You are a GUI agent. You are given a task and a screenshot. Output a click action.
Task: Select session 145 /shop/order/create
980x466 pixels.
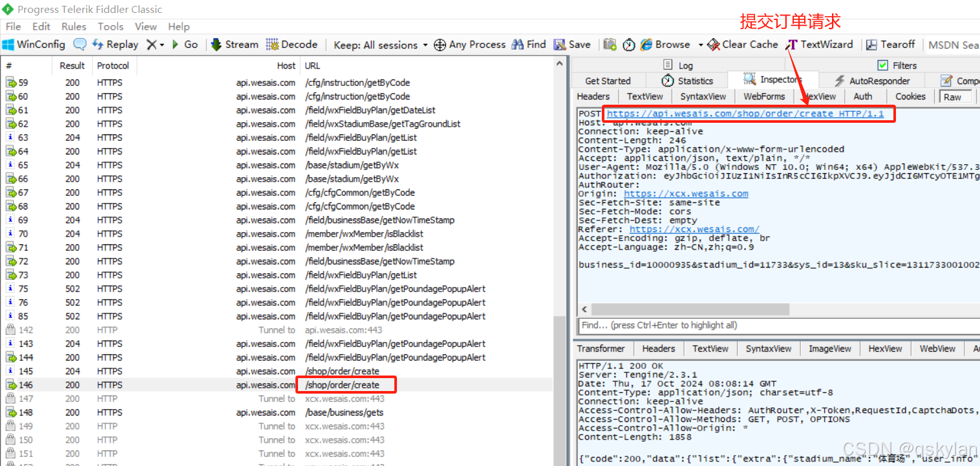tap(277, 371)
